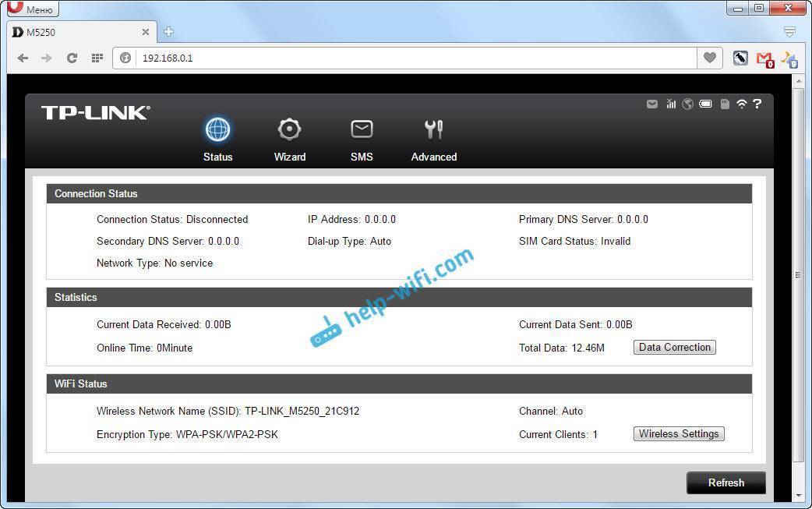
Task: Click the scrollbar up arrow
Action: (798, 81)
